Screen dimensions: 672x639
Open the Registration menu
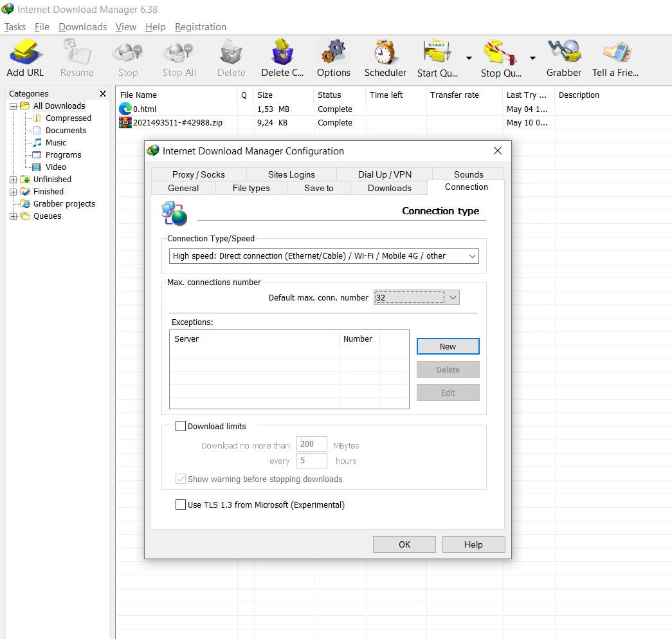pos(200,27)
